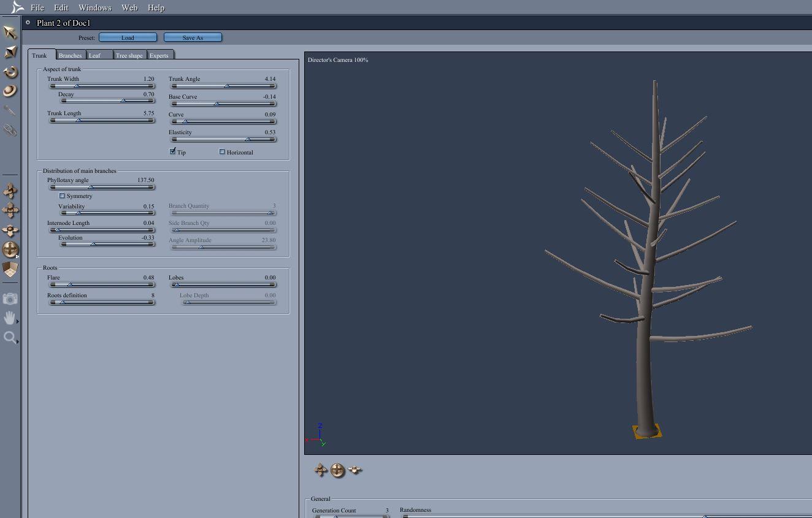
Task: Click the small circle icon beside the Plant 2 title
Action: pos(28,23)
